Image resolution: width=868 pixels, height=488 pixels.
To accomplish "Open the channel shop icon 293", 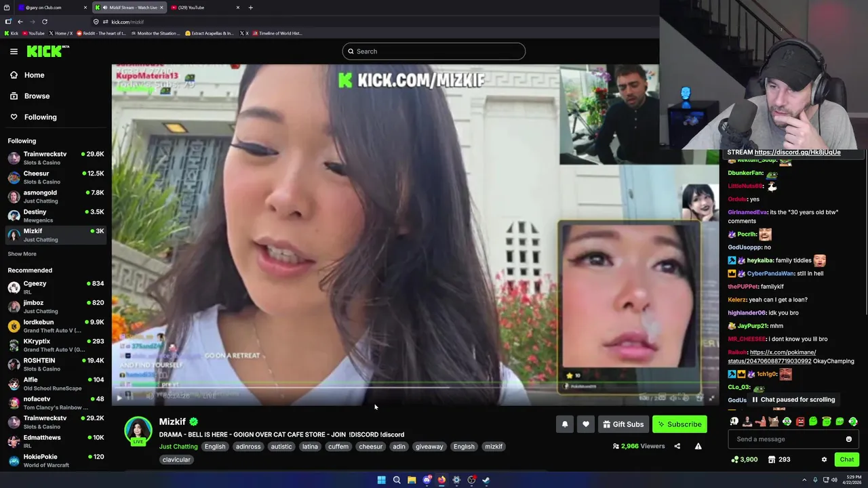I will [778, 460].
